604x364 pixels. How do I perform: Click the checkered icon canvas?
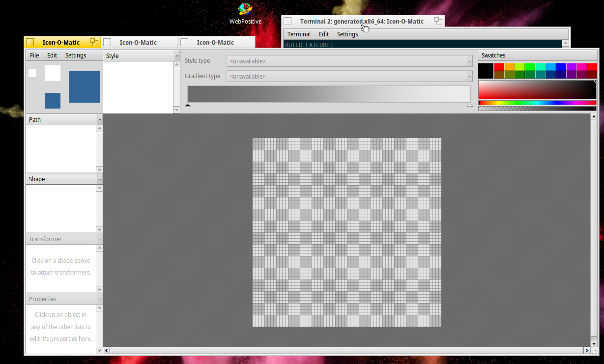(347, 232)
